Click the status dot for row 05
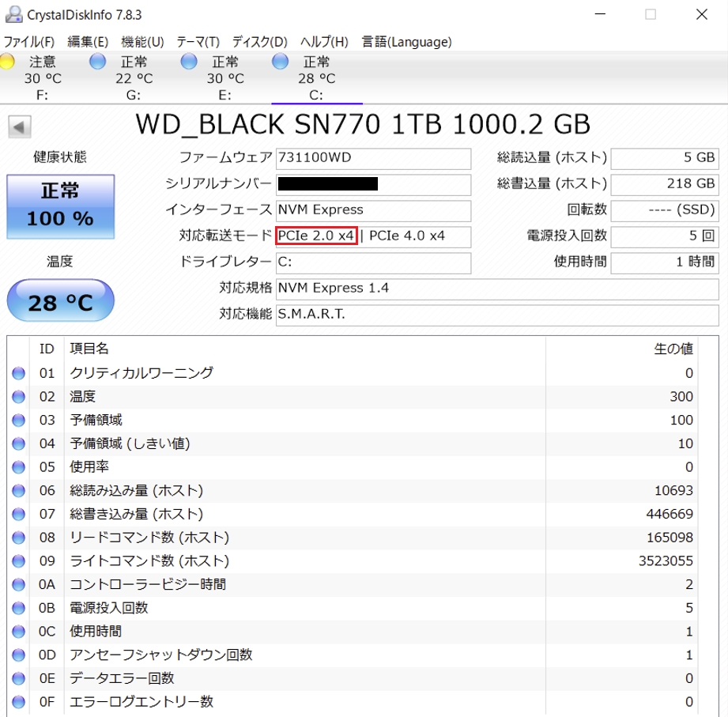The width and height of the screenshot is (728, 717). point(18,466)
